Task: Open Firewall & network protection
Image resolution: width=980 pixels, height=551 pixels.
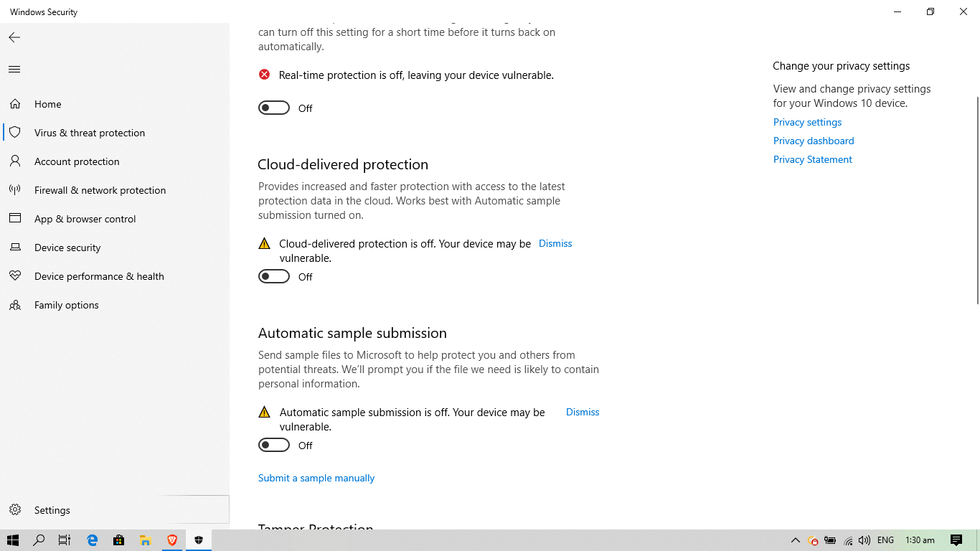Action: click(x=115, y=190)
